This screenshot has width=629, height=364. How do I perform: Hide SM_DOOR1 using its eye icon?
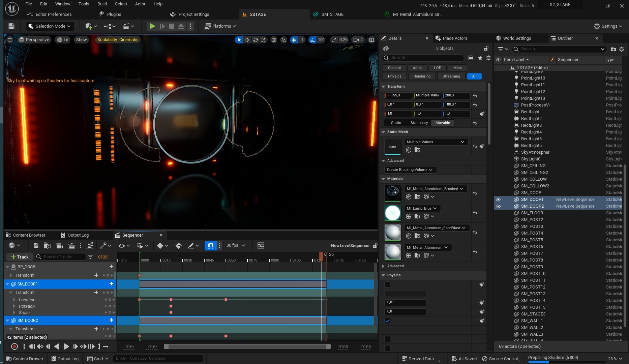point(498,200)
